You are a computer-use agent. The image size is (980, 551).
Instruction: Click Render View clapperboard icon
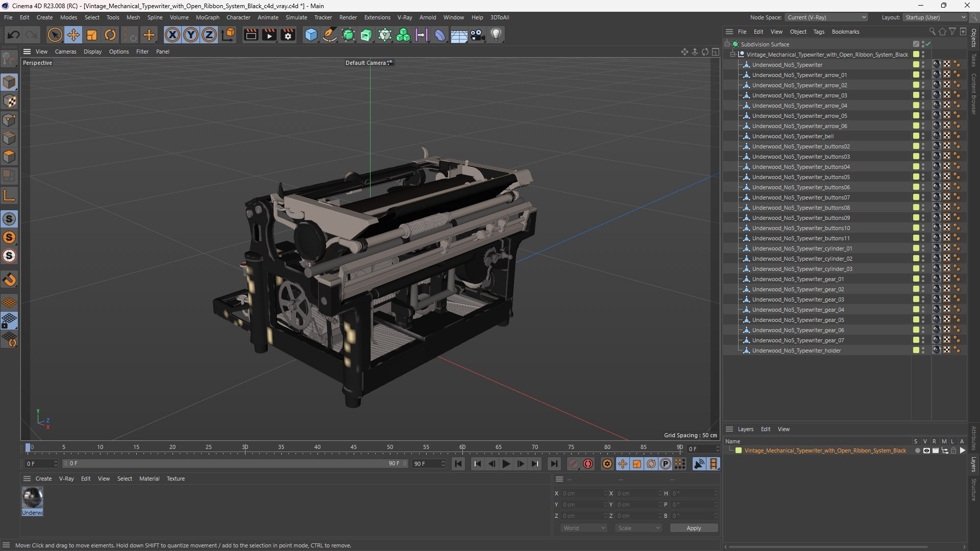point(251,35)
